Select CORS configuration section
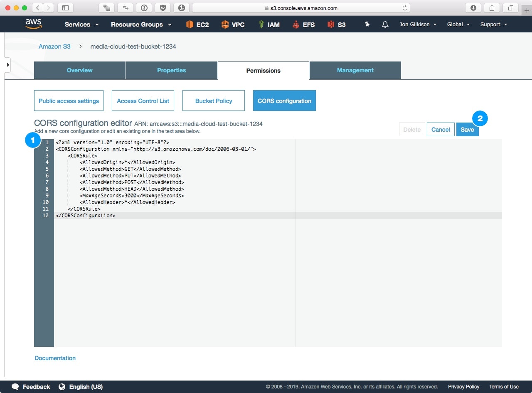Viewport: 532px width, 393px height. click(x=284, y=101)
